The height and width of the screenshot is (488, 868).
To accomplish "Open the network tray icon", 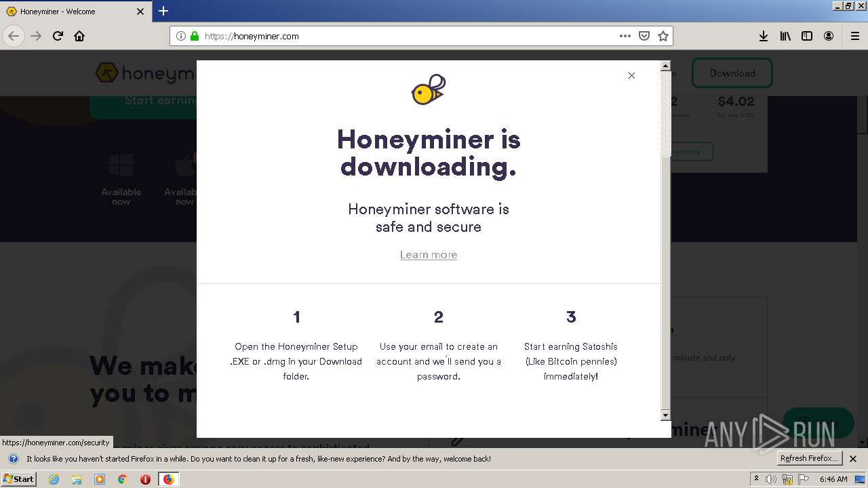I will click(787, 479).
